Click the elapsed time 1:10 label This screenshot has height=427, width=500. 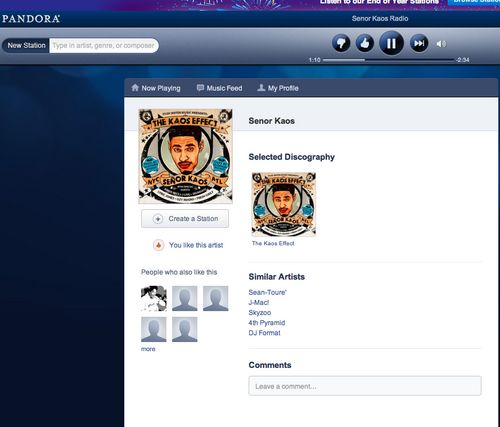pyautogui.click(x=314, y=60)
